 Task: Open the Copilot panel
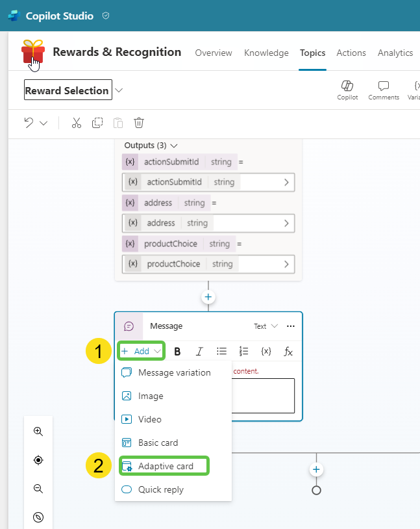tap(347, 90)
